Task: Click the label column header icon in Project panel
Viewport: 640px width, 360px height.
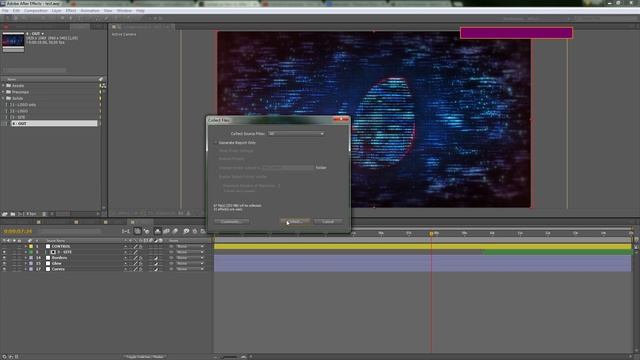Action: pyautogui.click(x=101, y=79)
